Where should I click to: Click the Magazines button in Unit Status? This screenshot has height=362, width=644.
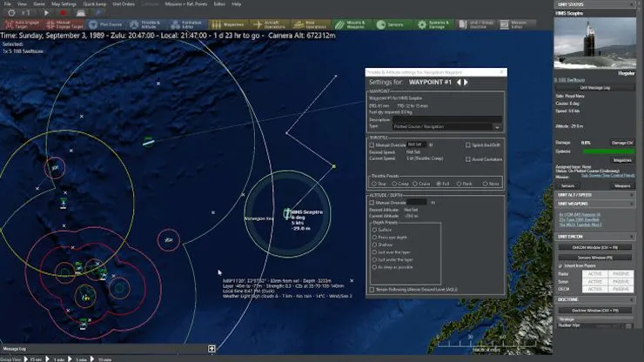click(x=622, y=160)
